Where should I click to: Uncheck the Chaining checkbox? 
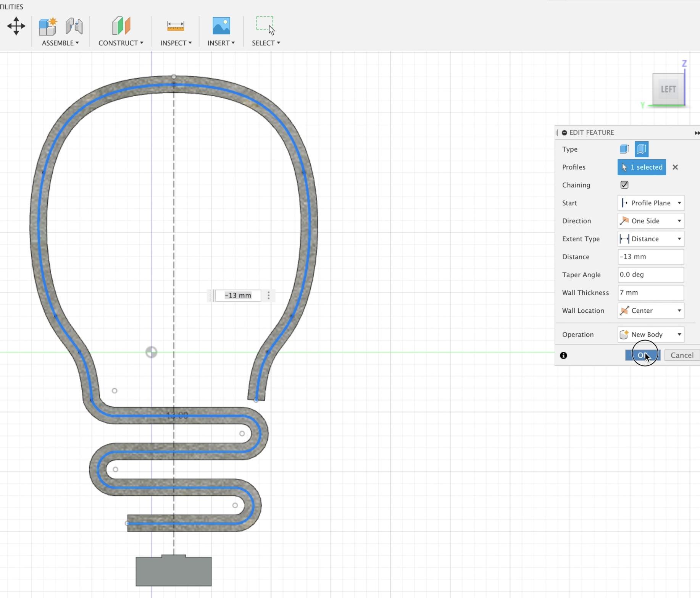pyautogui.click(x=624, y=185)
